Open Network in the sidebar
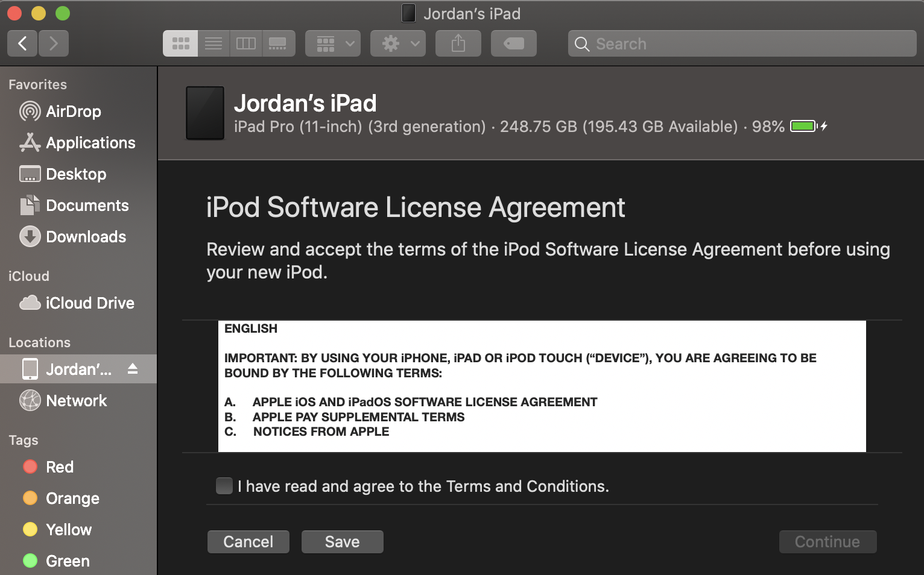Screen dimensions: 924x575 click(78, 401)
